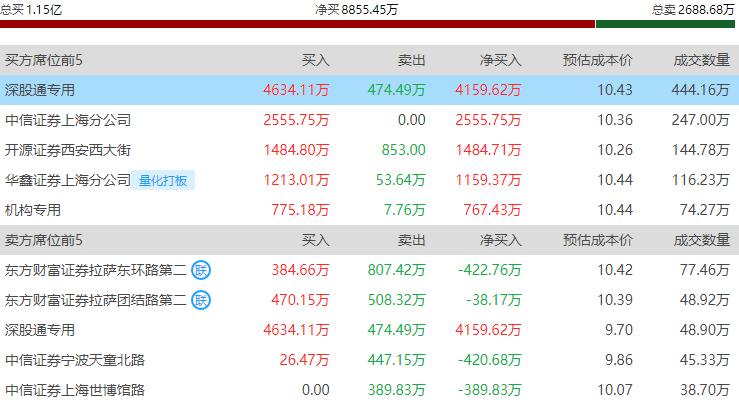Image resolution: width=739 pixels, height=402 pixels.
Task: Click -38.17万 net buy value
Action: click(493, 300)
